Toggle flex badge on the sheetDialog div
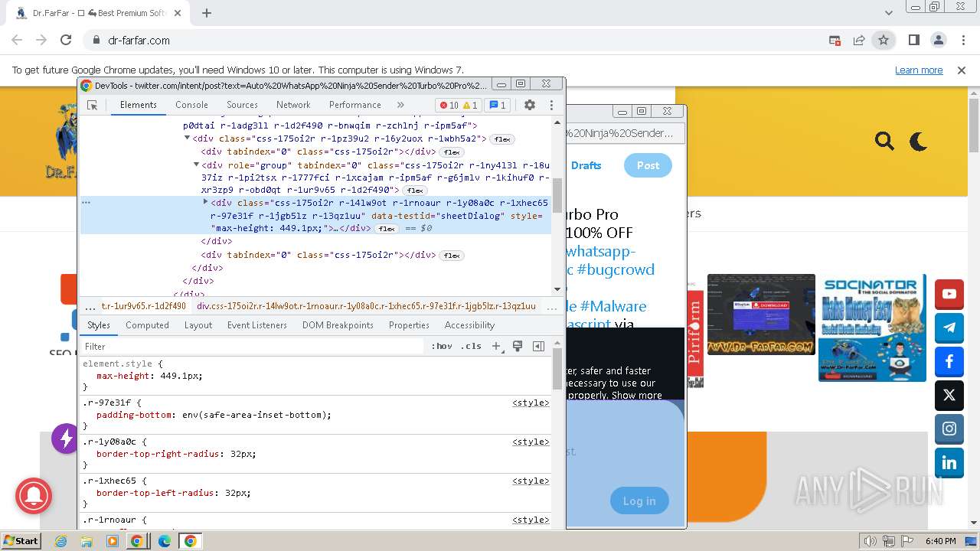 (386, 228)
